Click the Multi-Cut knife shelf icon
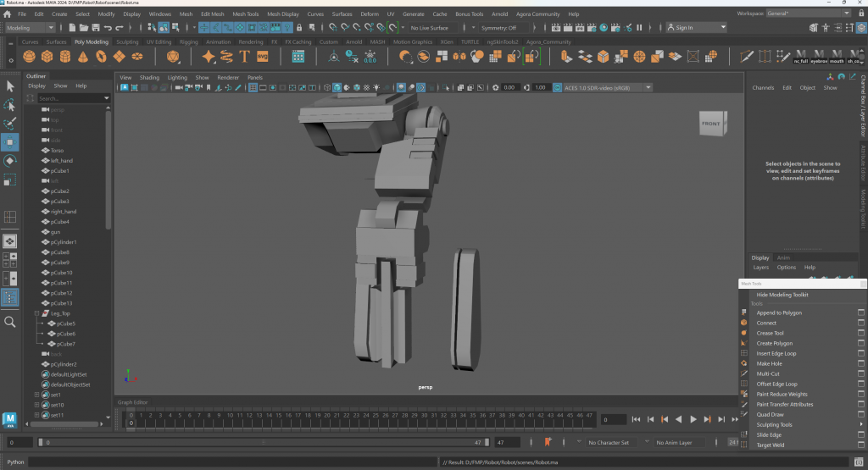868x470 pixels. 746,57
